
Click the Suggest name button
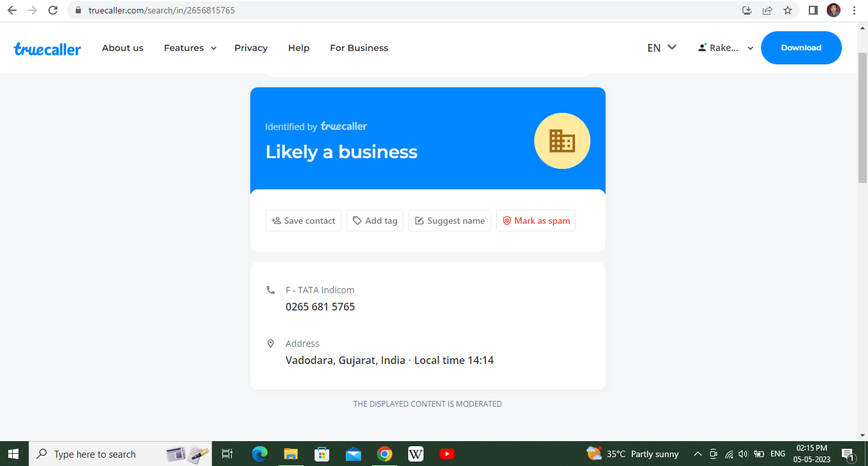(x=450, y=221)
